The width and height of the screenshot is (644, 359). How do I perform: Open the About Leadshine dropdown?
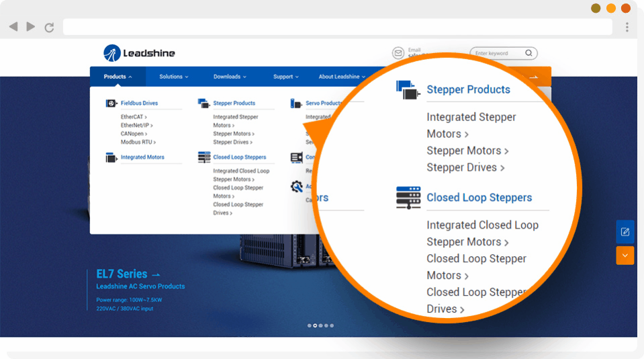tap(342, 77)
